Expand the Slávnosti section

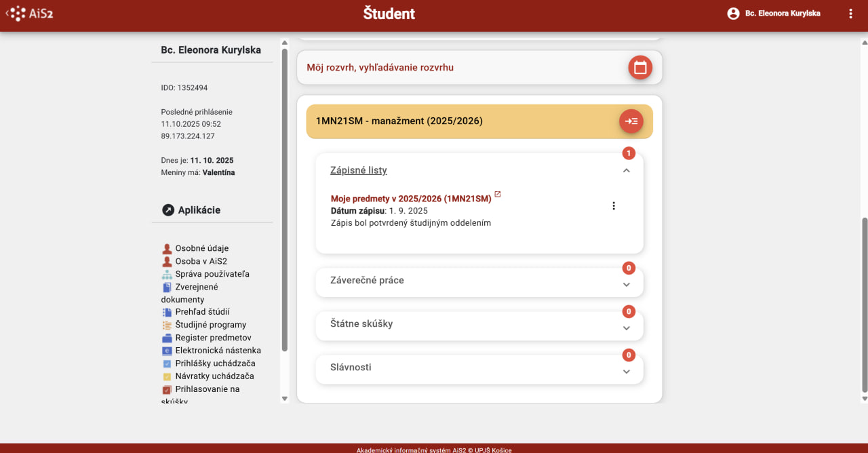point(626,372)
